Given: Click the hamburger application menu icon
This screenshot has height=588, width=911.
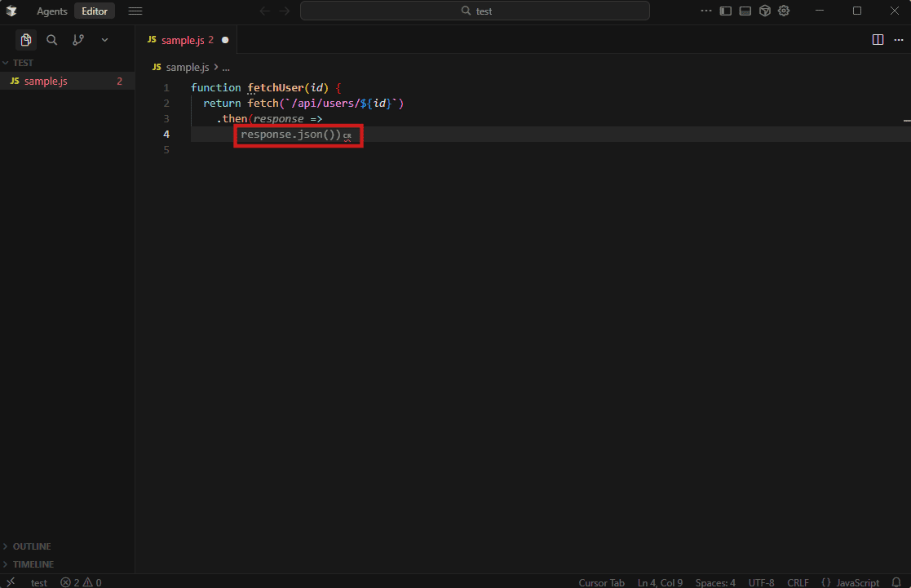Looking at the screenshot, I should click(x=135, y=11).
